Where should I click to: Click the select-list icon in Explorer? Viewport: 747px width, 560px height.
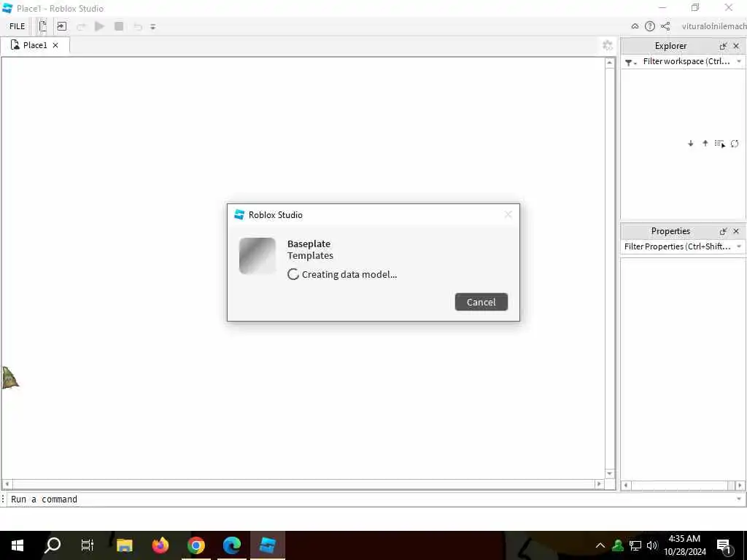720,144
